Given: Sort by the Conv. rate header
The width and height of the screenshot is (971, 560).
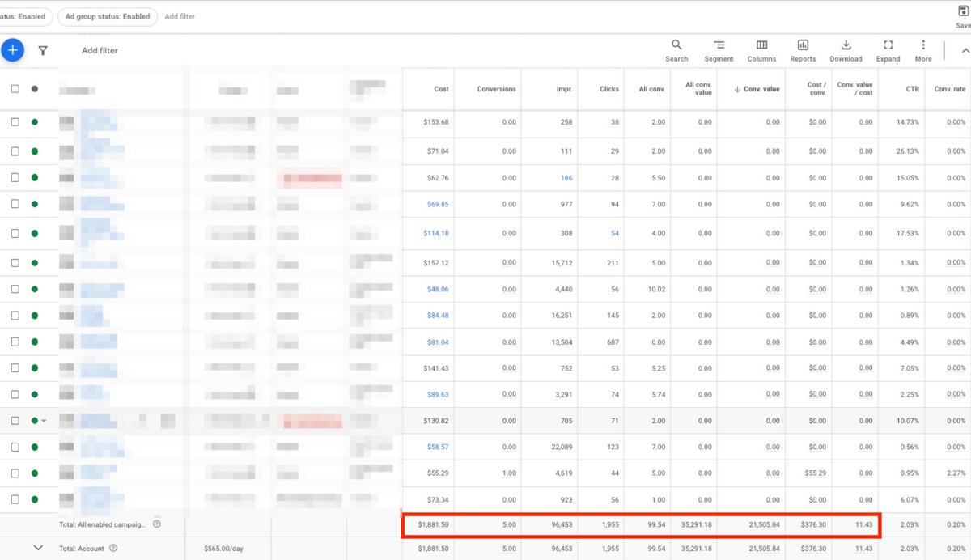Looking at the screenshot, I should coord(949,89).
